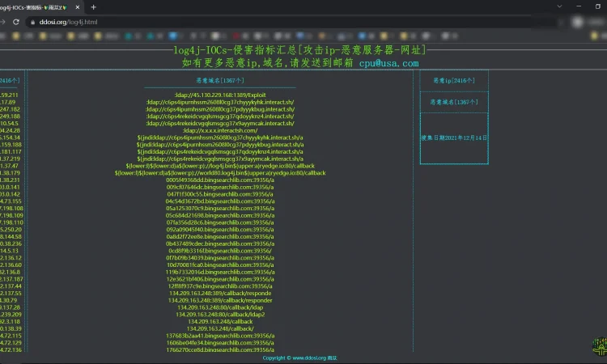The height and width of the screenshot is (364, 607).
Task: Select the 134.209.163.248:80/callback/ldap2 entry
Action: tap(220, 315)
